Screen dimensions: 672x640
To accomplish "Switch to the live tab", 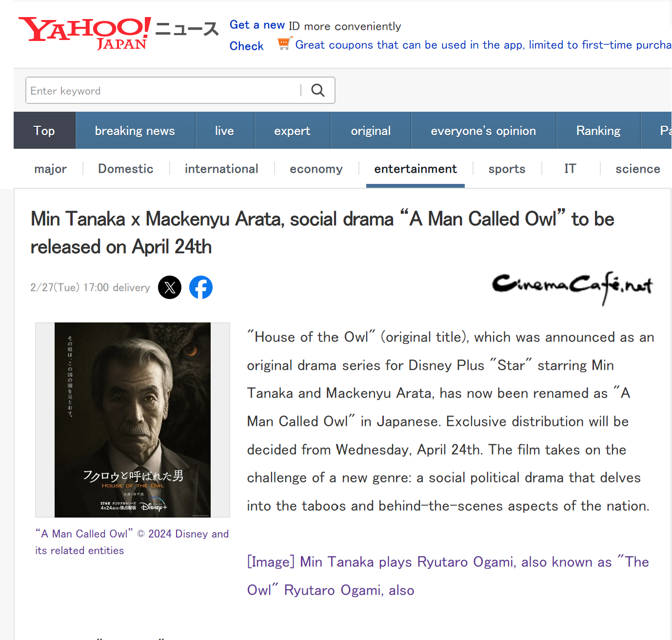I will coord(224,131).
